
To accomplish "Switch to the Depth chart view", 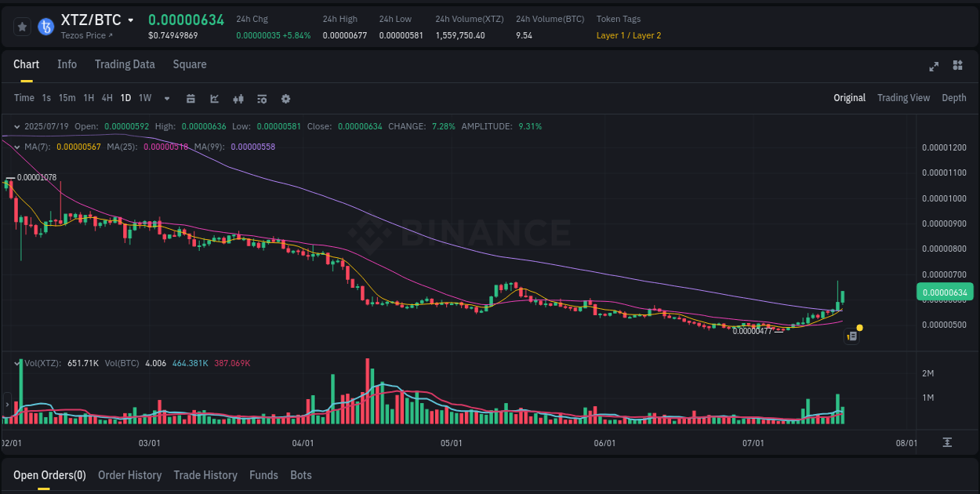I will (954, 97).
